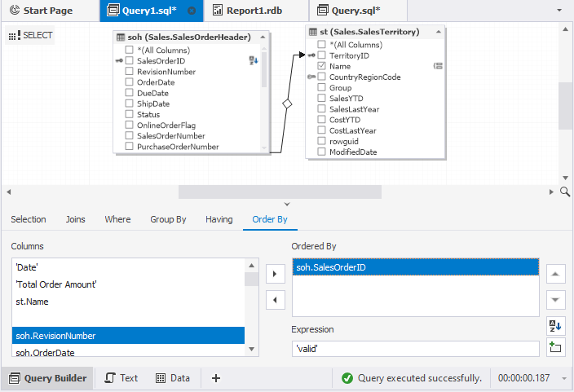Click the magnifier zoom icon in diagram
Image resolution: width=574 pixels, height=392 pixels.
[x=565, y=192]
